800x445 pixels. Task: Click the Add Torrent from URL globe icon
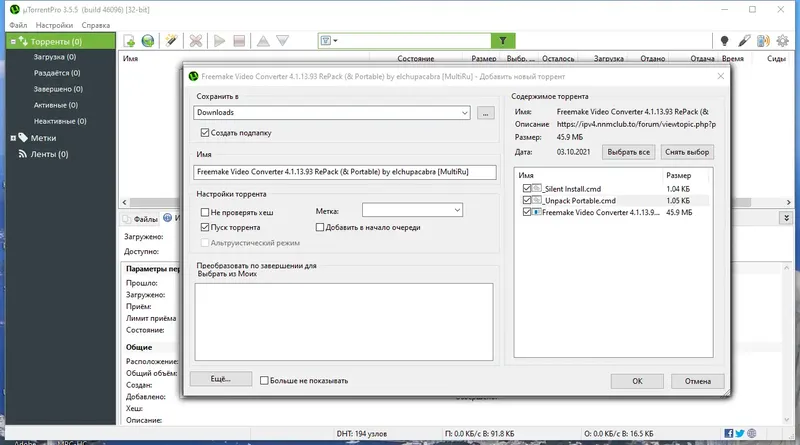(x=148, y=41)
